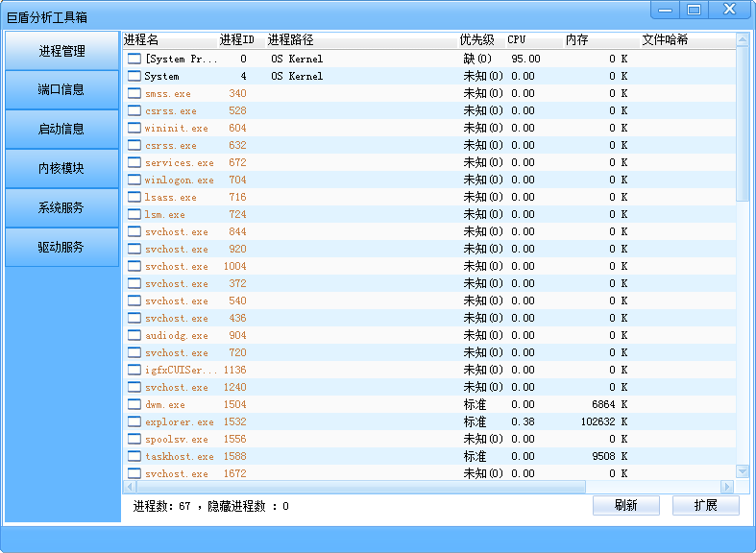Click the icon beside taskhost.exe
Viewport: 756px width, 553px height.
tap(134, 457)
